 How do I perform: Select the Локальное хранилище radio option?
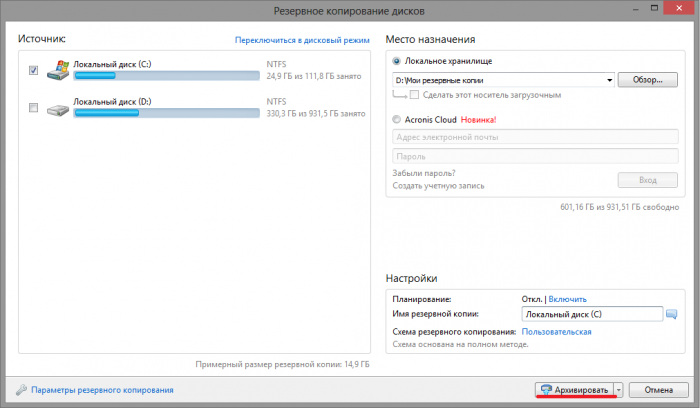pos(399,61)
